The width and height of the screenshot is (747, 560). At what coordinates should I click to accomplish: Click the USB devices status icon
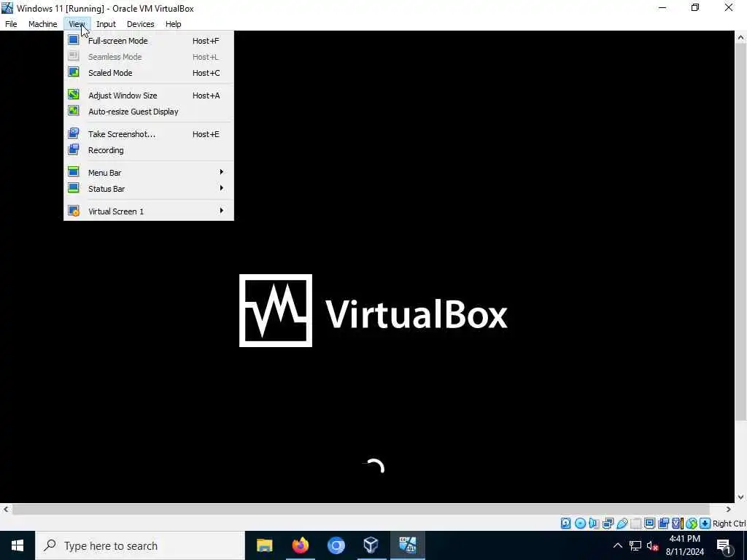click(x=622, y=524)
